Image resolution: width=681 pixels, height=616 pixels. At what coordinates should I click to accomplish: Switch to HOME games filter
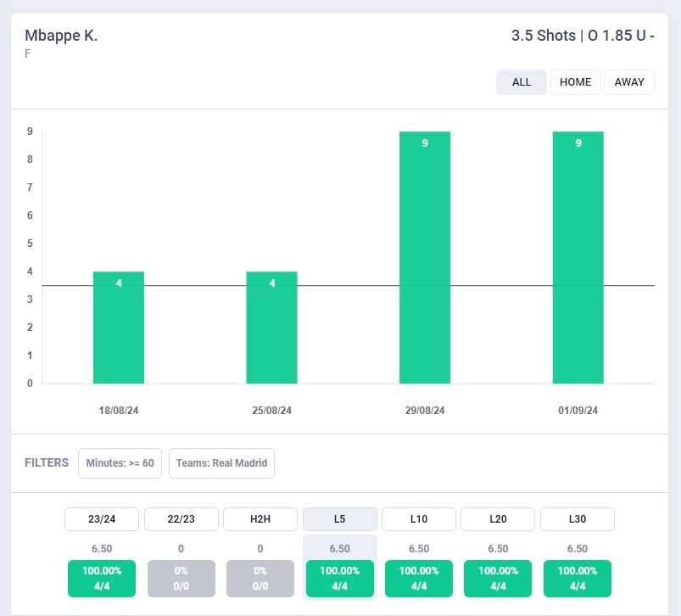point(576,82)
